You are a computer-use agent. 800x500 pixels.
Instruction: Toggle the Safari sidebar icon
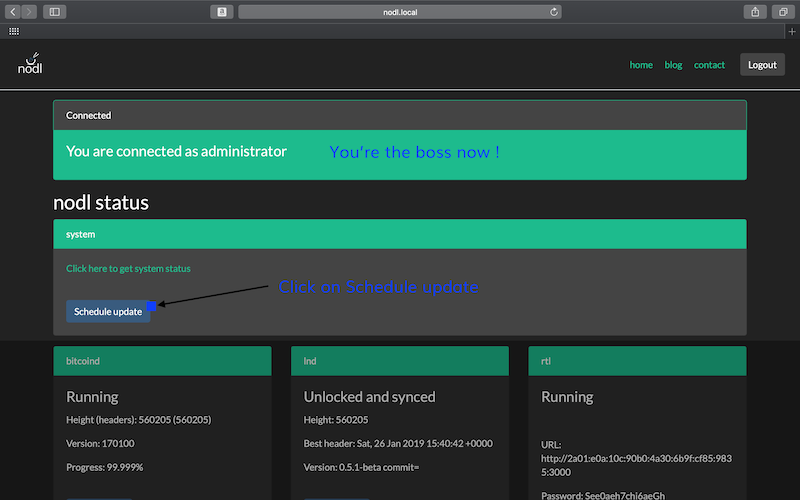click(x=55, y=12)
